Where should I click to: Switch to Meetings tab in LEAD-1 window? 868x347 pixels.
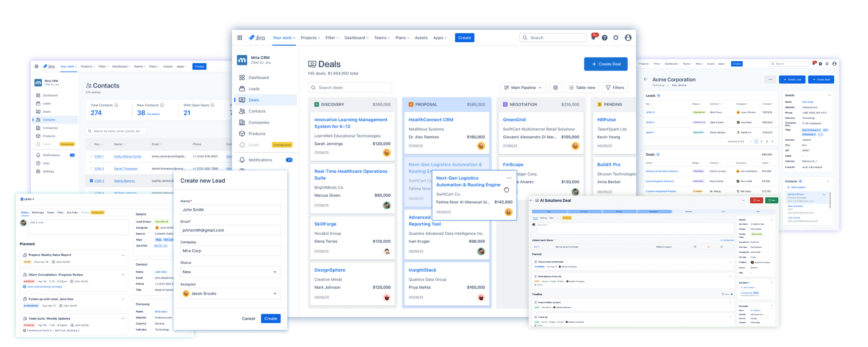(x=38, y=213)
